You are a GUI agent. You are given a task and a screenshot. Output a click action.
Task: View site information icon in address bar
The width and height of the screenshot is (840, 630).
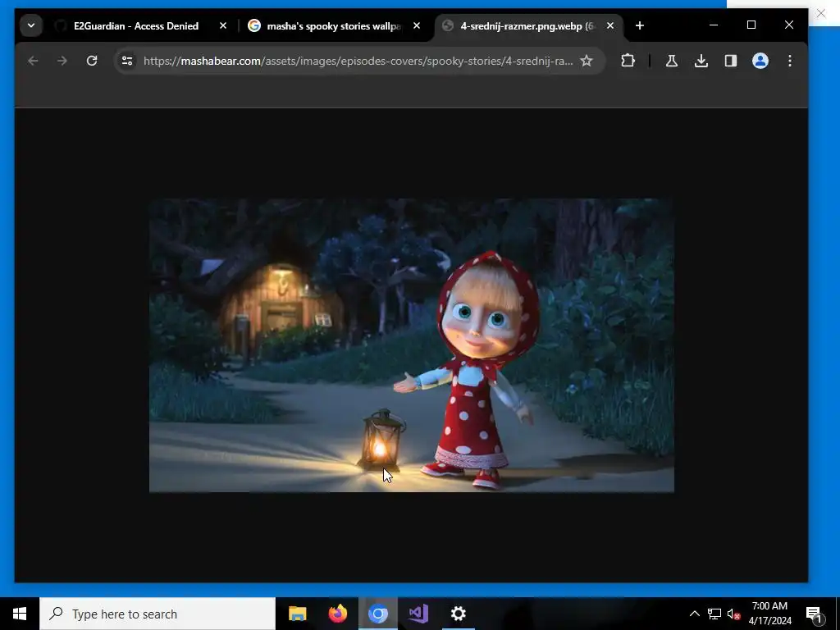(127, 61)
